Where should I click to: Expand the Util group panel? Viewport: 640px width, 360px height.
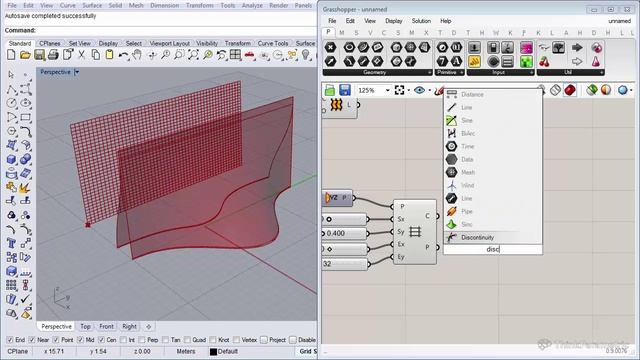602,73
